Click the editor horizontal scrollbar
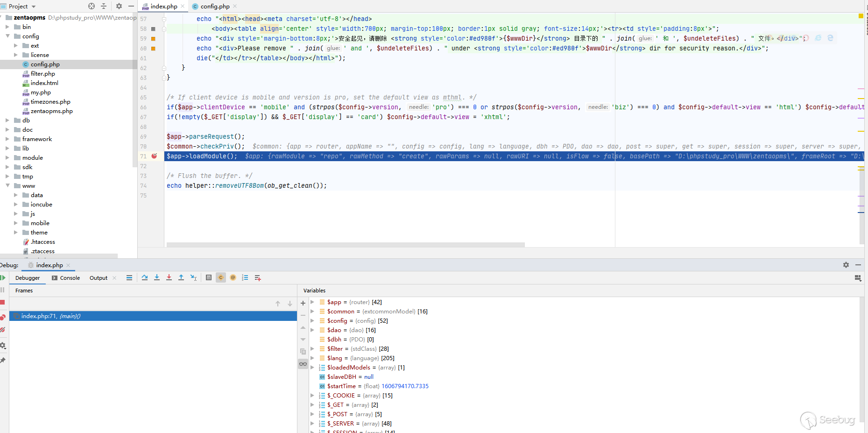The width and height of the screenshot is (868, 433). tap(346, 245)
